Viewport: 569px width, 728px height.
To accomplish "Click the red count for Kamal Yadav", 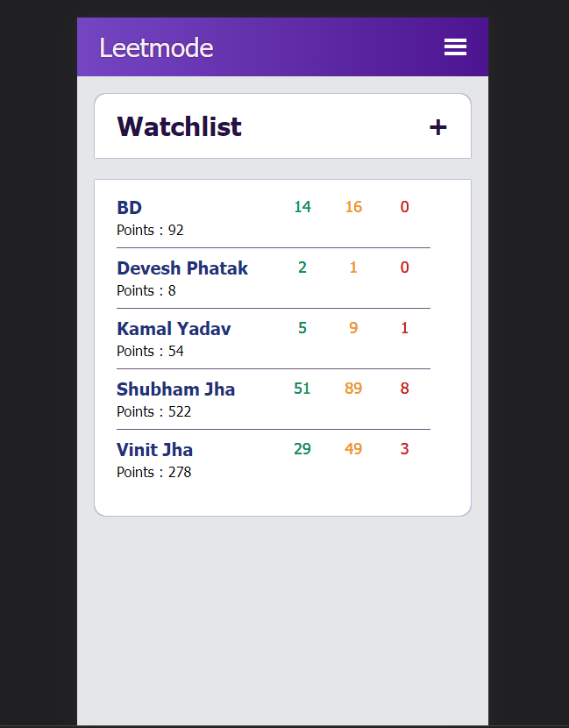I will 404,328.
